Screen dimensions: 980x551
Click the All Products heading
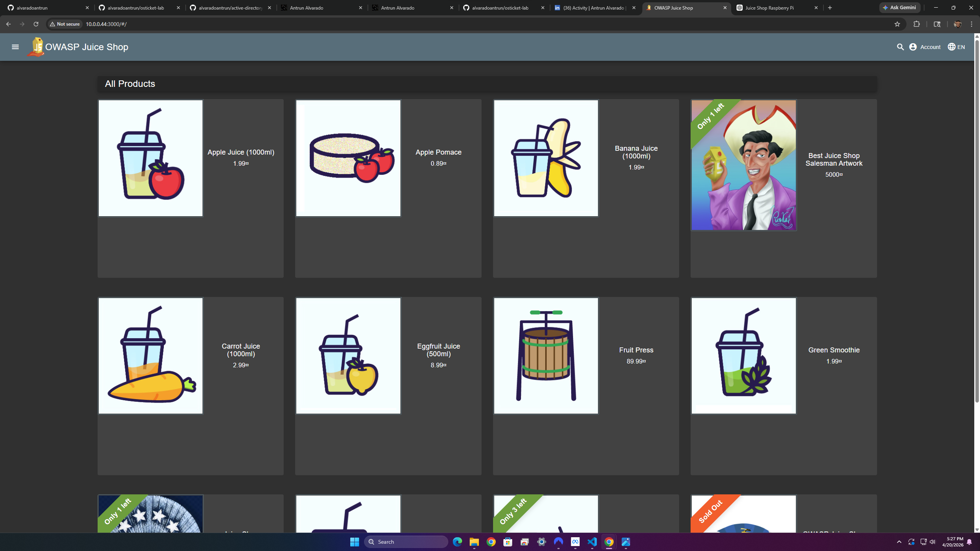pos(130,84)
